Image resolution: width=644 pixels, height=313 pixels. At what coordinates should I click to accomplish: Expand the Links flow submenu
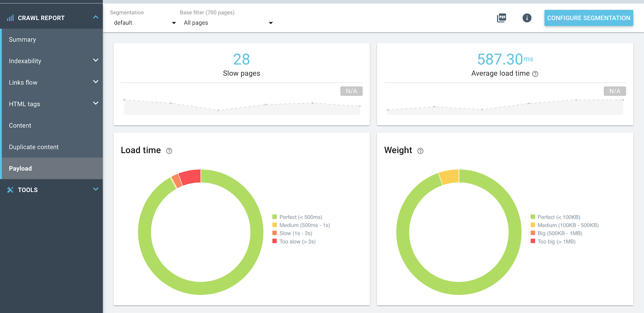coord(95,82)
